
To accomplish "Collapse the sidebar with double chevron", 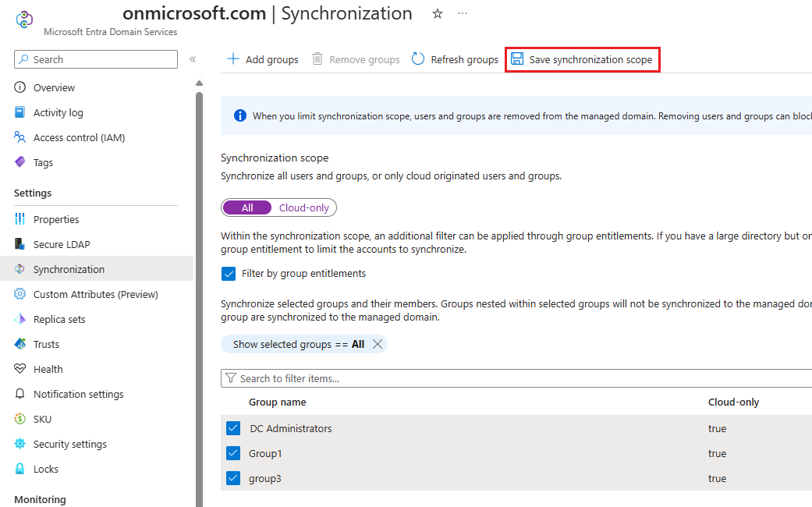I will (193, 59).
